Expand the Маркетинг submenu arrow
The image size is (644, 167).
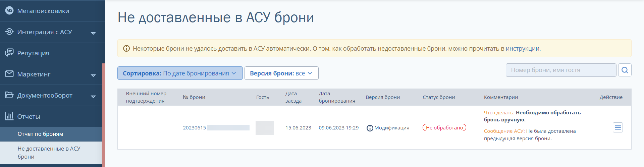pos(93,75)
